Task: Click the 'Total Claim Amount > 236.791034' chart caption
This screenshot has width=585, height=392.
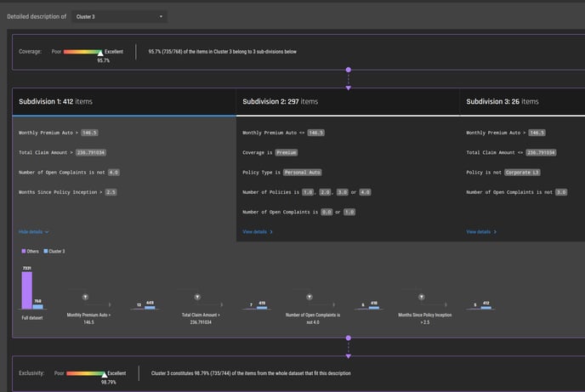Action: [x=201, y=319]
